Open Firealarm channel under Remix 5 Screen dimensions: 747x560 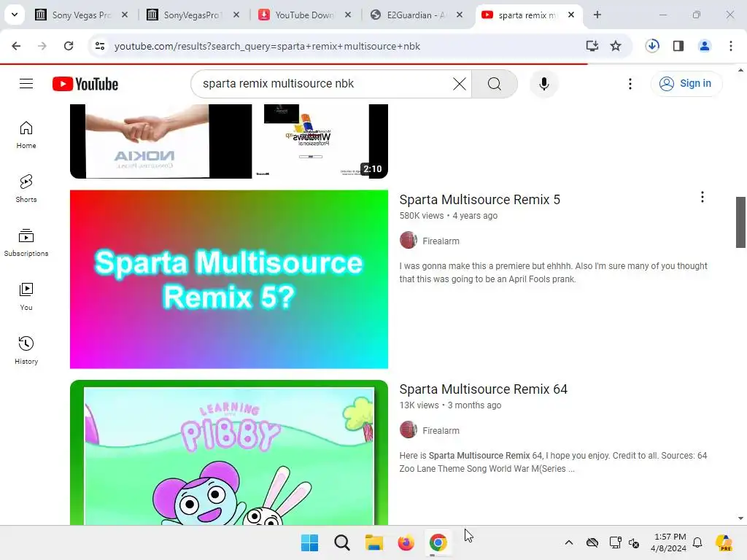[441, 241]
